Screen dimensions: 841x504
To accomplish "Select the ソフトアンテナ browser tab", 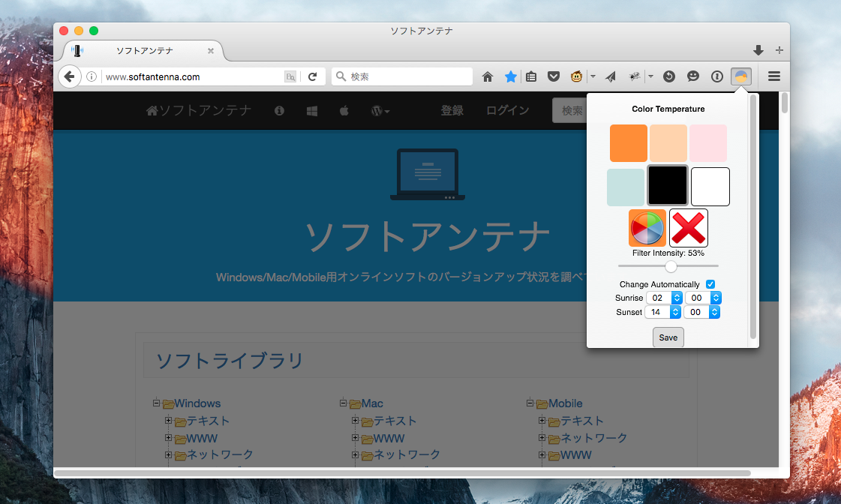I will 144,51.
